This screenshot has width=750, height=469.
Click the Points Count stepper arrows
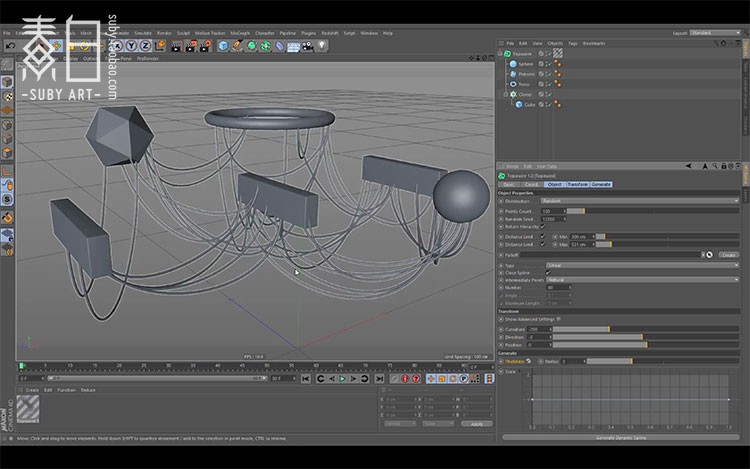pos(565,211)
